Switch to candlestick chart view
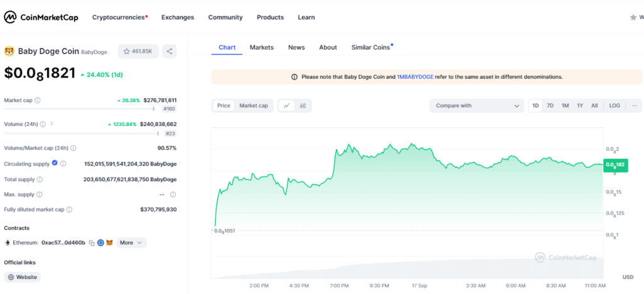Viewport: 644px width, 294px height. point(303,106)
